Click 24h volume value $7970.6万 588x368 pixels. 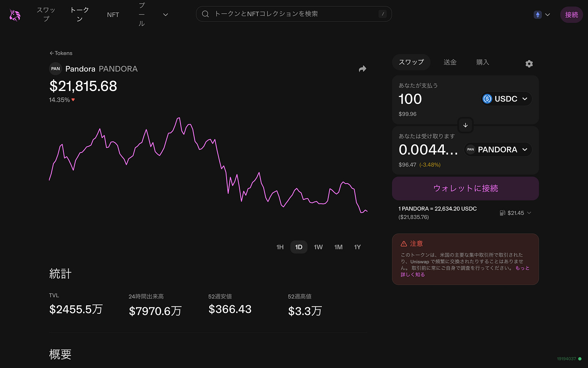pyautogui.click(x=155, y=311)
